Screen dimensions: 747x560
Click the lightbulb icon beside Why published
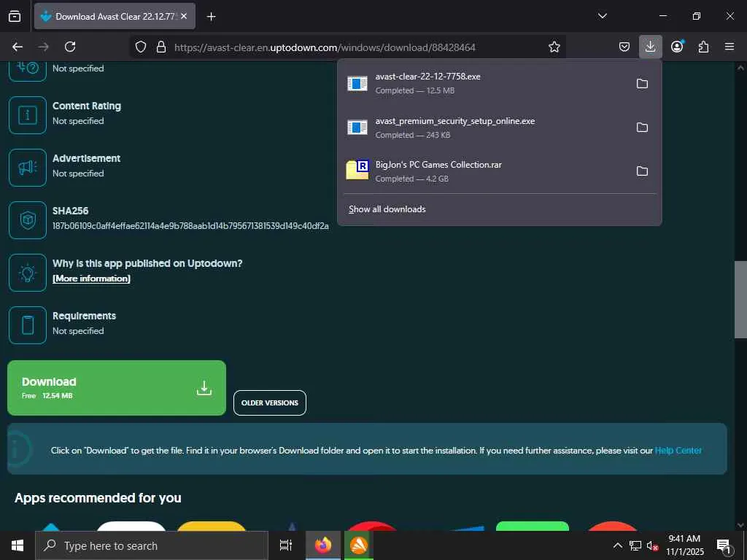[x=28, y=273]
